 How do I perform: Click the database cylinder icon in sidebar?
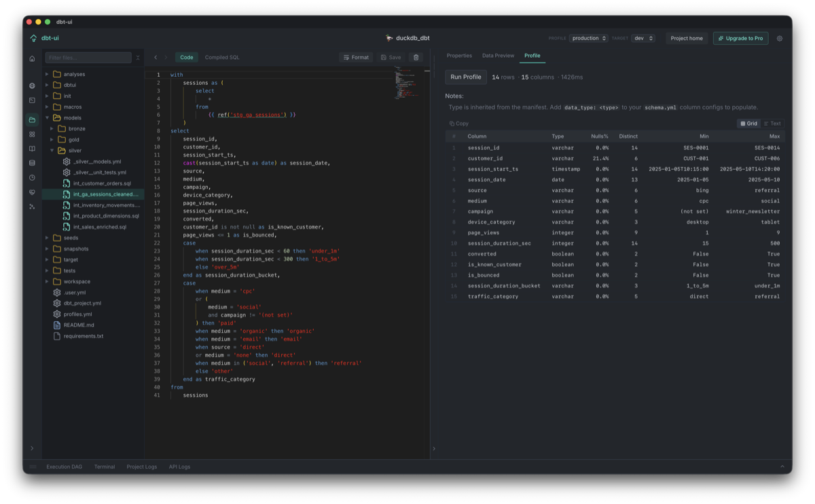point(32,163)
